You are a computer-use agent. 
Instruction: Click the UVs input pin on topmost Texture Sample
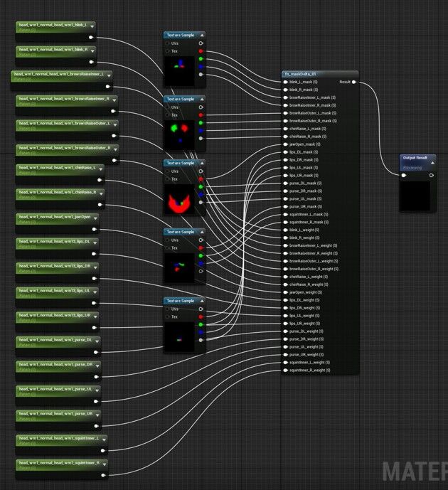point(167,43)
